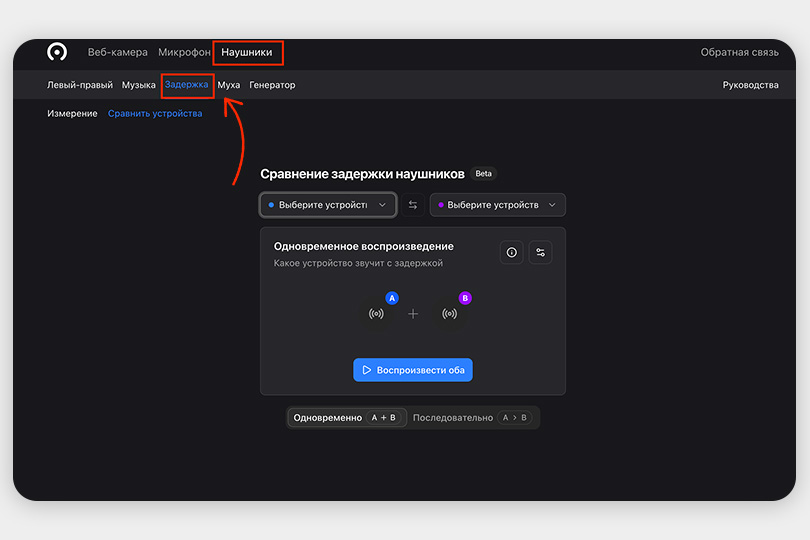Click the purple B badge
This screenshot has height=540, width=810.
(465, 298)
